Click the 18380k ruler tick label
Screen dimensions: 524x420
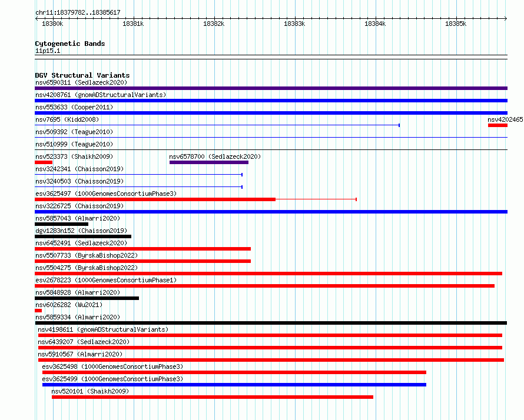pos(52,24)
